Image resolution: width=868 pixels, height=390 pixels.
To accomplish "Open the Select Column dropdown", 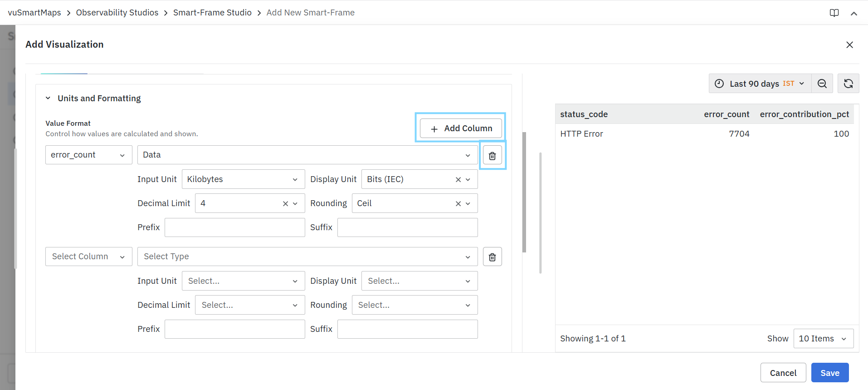I will point(88,257).
